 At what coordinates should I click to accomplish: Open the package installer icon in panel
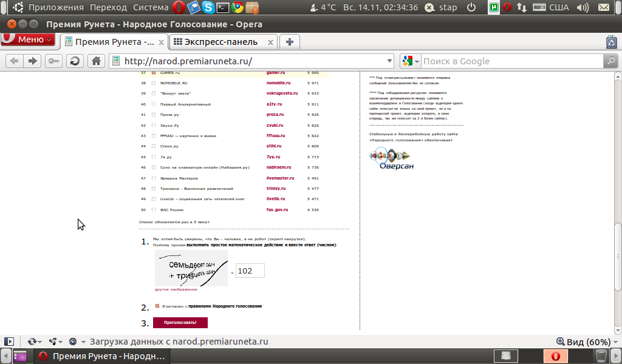pyautogui.click(x=252, y=7)
